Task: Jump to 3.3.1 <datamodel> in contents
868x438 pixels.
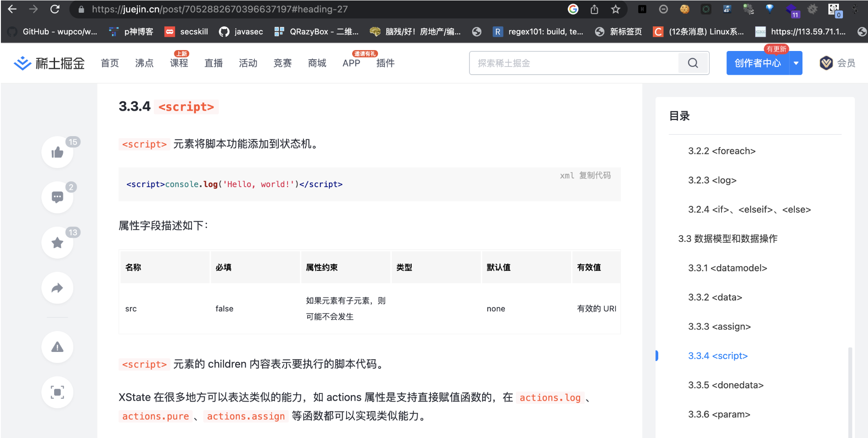Action: (728, 268)
